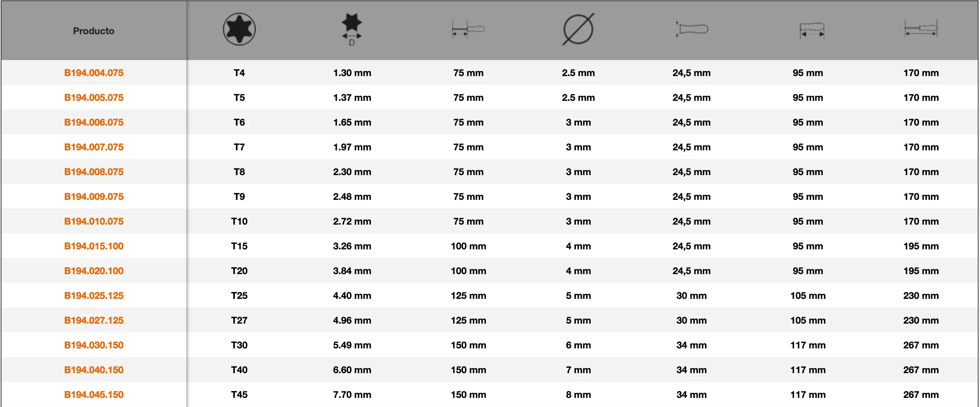The height and width of the screenshot is (407, 980).
Task: Select the T20 size cell
Action: [239, 271]
